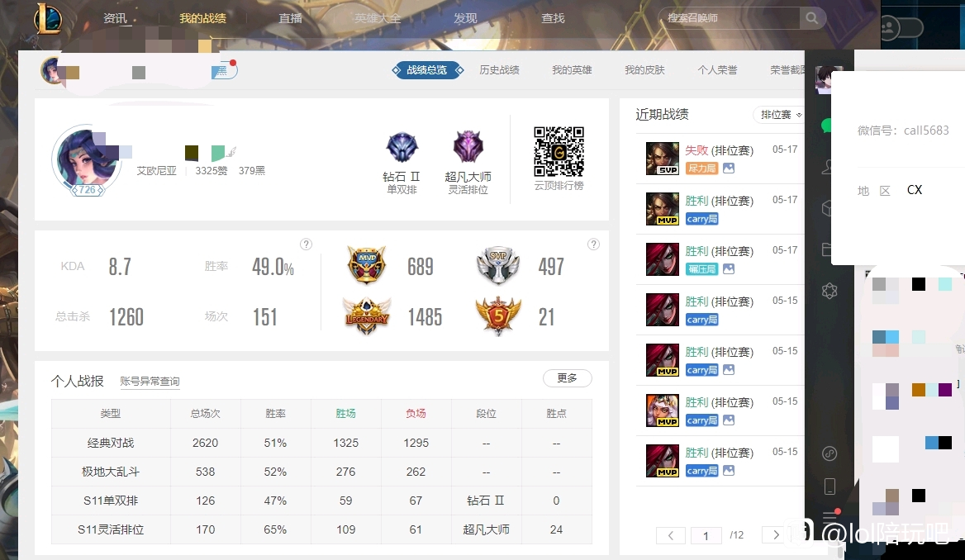Click the 尽力局 tag on the lost match
The image size is (965, 560).
(701, 168)
